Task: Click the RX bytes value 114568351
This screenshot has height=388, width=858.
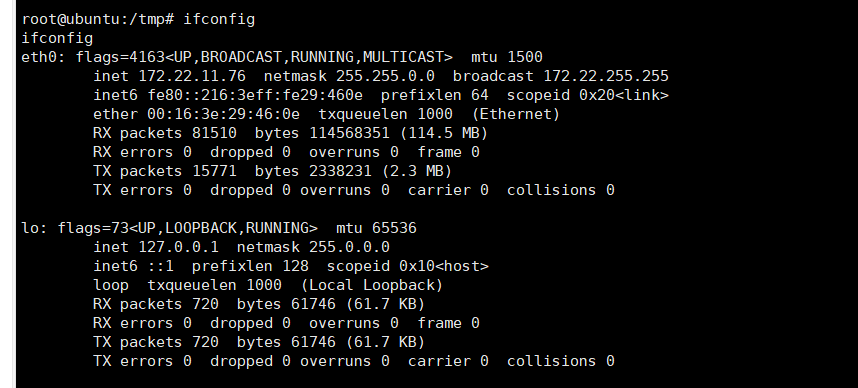Action: tap(350, 133)
